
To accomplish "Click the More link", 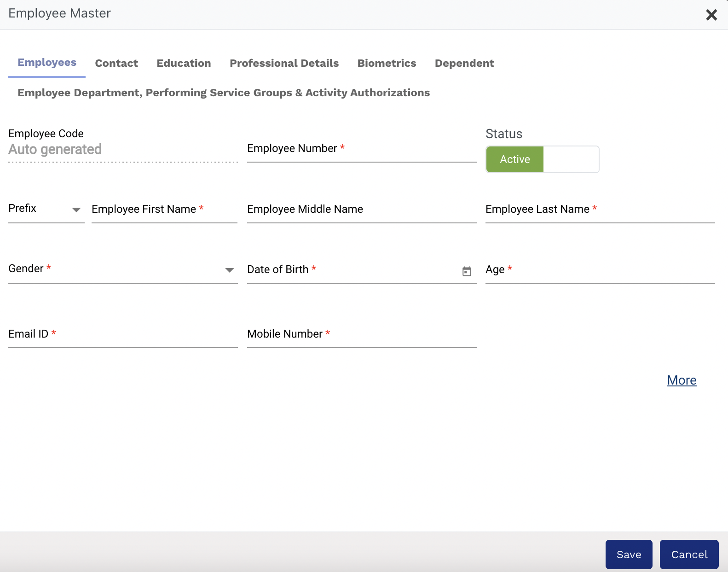I will 682,380.
